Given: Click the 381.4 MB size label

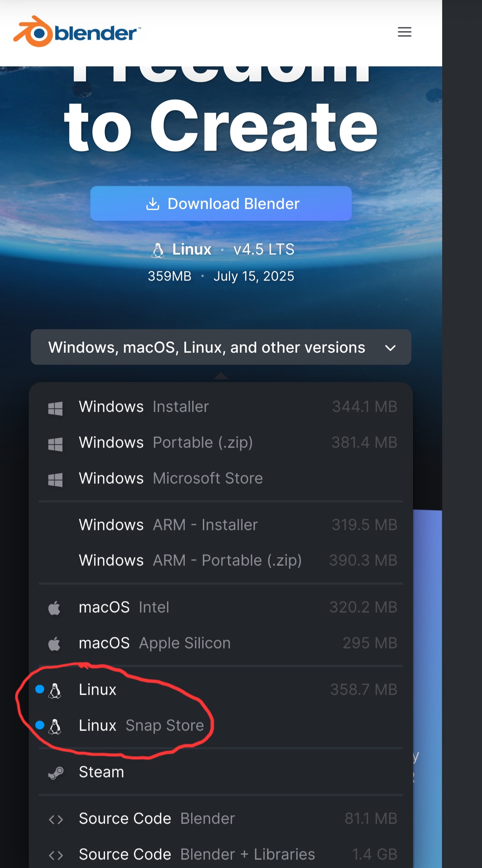Looking at the screenshot, I should click(365, 442).
